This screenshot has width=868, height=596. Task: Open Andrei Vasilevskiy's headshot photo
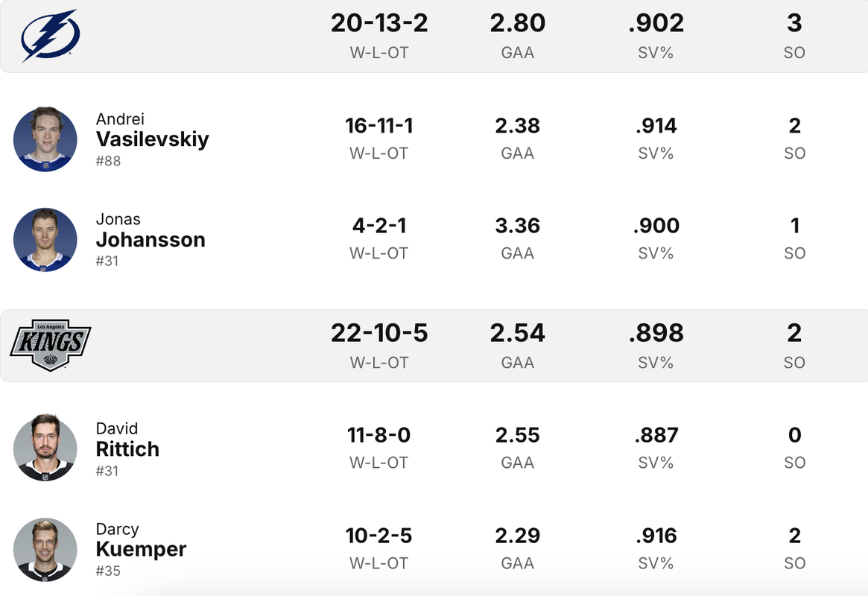pyautogui.click(x=45, y=139)
